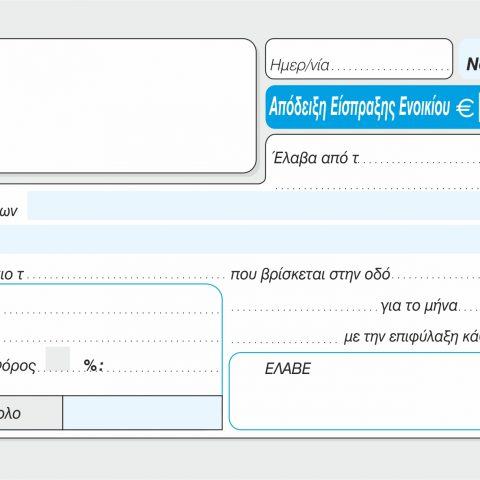480x480 pixels.
Task: Click the grey tax percentage box
Action: coord(58,359)
